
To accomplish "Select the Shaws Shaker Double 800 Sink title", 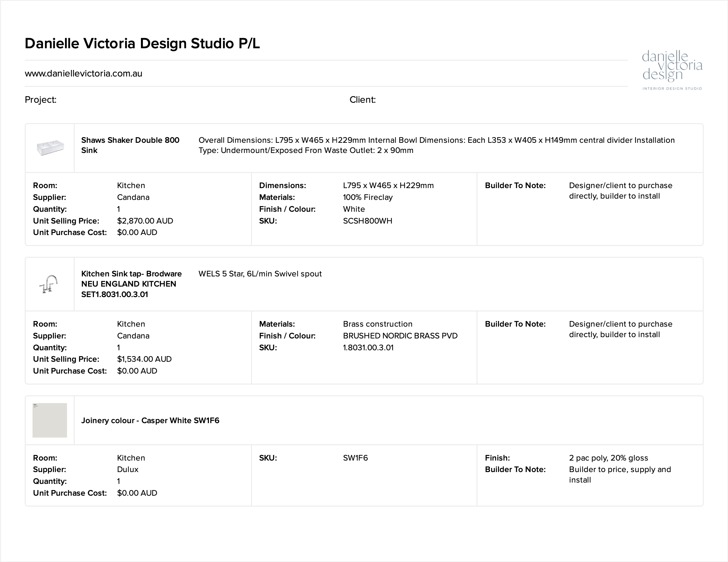I will point(130,145).
